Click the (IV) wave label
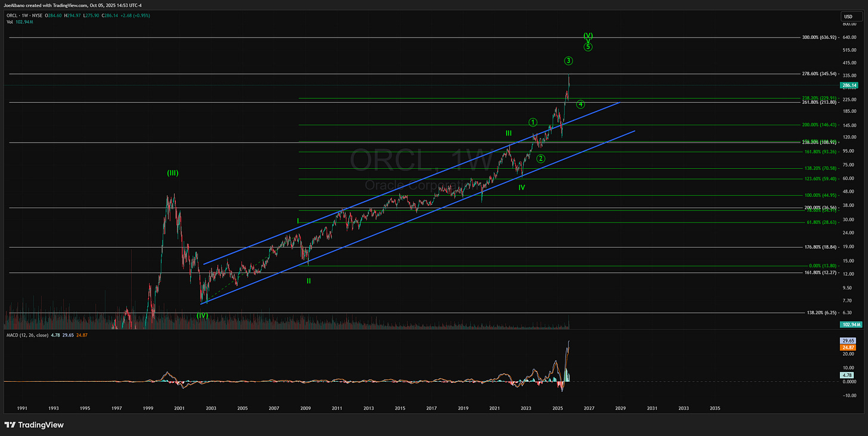 click(202, 315)
